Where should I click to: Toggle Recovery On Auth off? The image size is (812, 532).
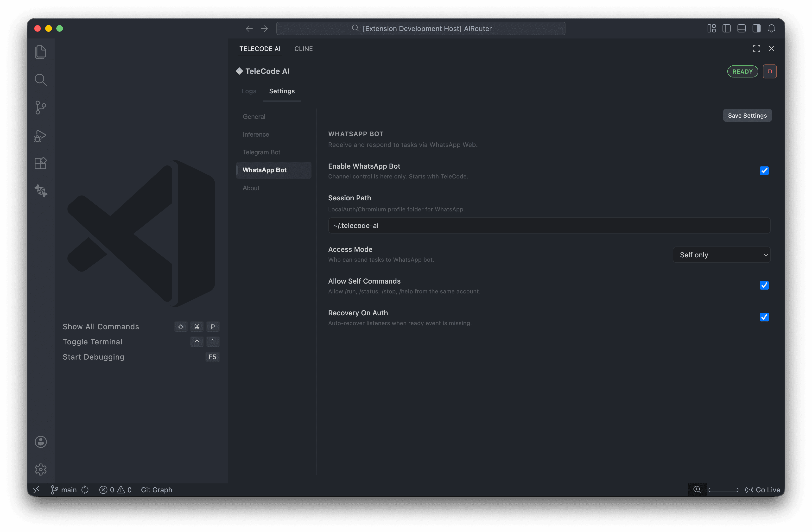(764, 317)
